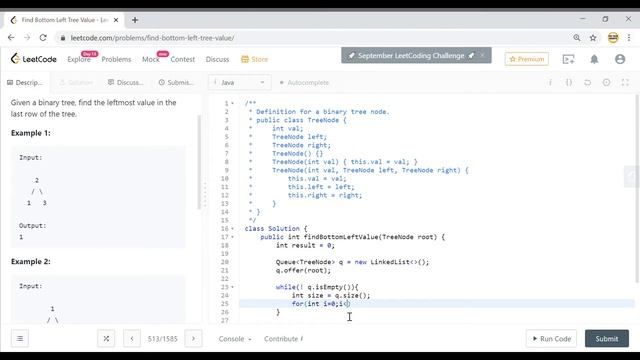Viewport: 640px width, 360px height.
Task: Pick a random problem with shuffle icon
Action: point(106,338)
